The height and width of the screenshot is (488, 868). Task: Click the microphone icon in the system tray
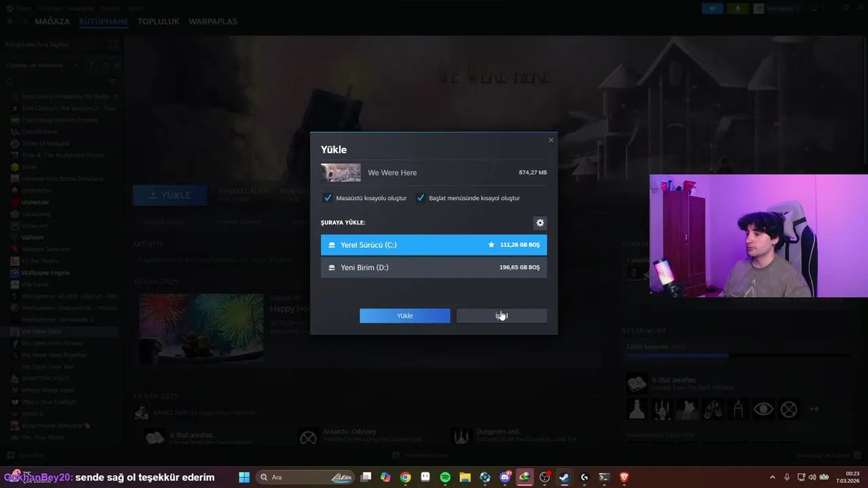787,477
